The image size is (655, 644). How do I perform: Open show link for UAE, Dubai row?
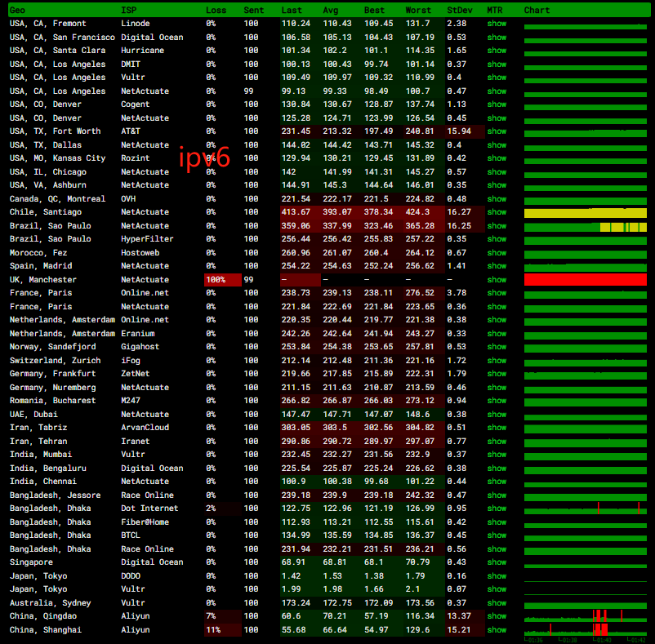pos(497,414)
